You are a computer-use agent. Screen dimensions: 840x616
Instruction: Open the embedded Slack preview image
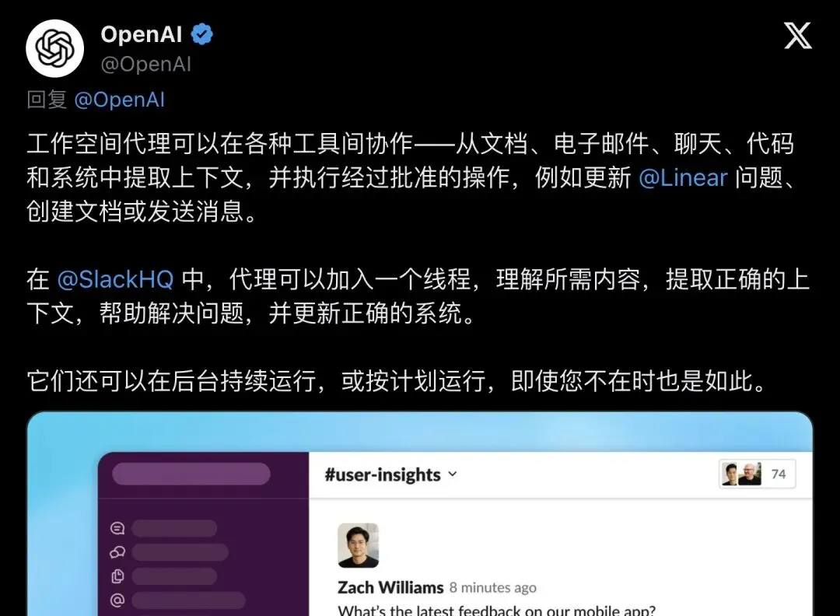click(x=420, y=513)
